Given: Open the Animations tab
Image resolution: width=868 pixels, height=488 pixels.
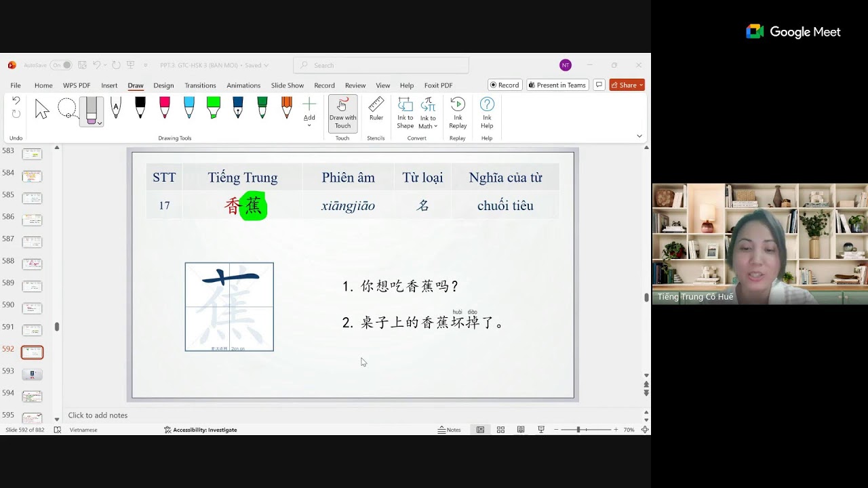Looking at the screenshot, I should tap(243, 85).
